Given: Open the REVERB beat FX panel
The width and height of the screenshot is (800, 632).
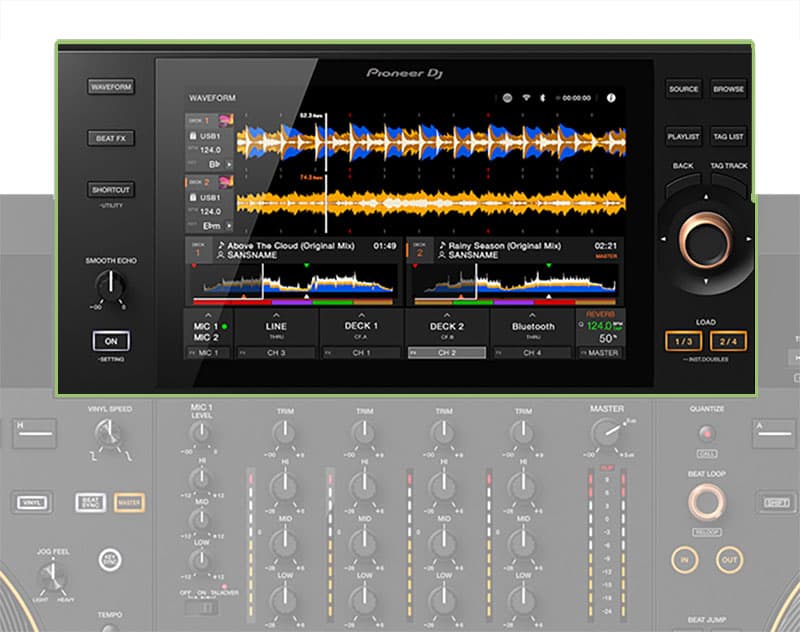Looking at the screenshot, I should [x=600, y=327].
